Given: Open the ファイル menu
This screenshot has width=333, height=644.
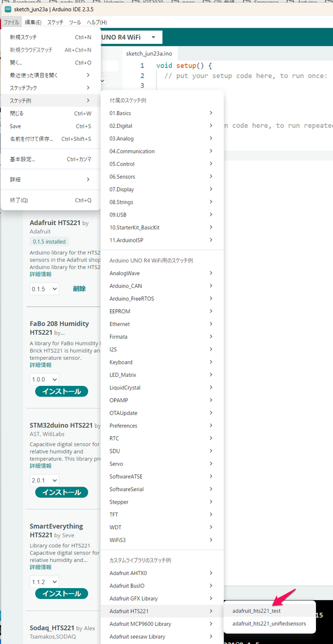Looking at the screenshot, I should (11, 23).
